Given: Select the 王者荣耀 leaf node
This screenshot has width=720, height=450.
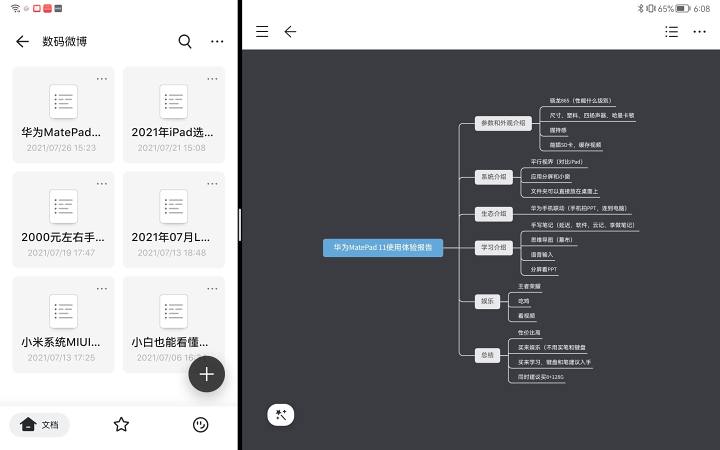Looking at the screenshot, I should coord(529,287).
